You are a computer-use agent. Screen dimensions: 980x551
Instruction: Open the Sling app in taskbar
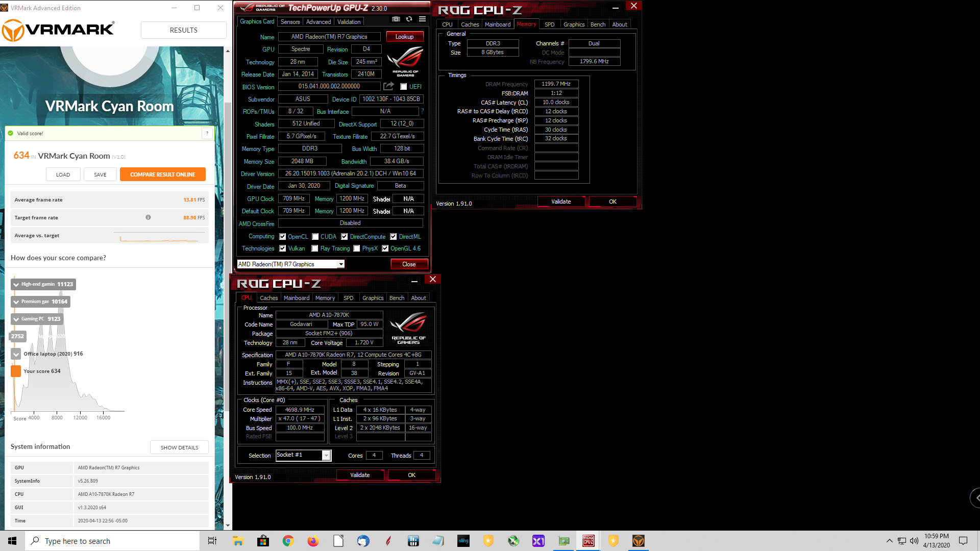click(x=463, y=541)
